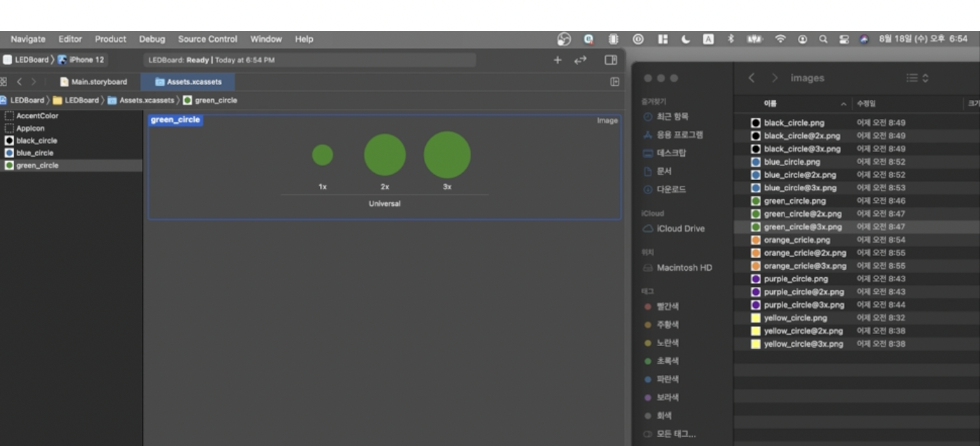Open the Window menu
The height and width of the screenshot is (446, 980).
click(266, 39)
